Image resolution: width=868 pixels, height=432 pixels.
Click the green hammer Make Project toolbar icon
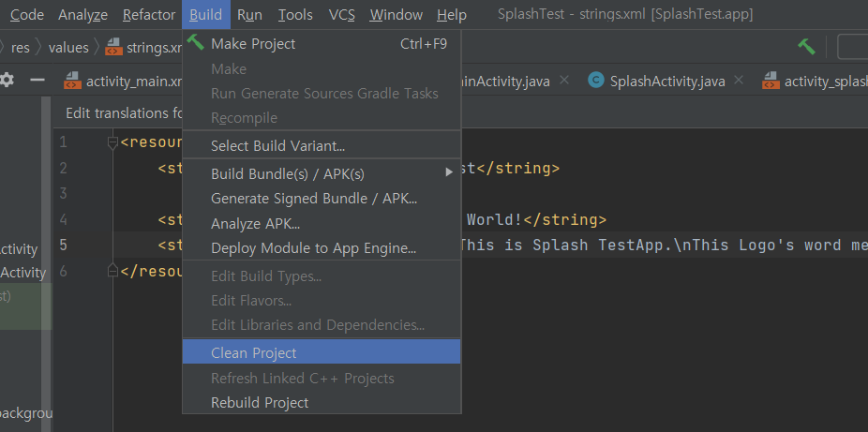[806, 46]
